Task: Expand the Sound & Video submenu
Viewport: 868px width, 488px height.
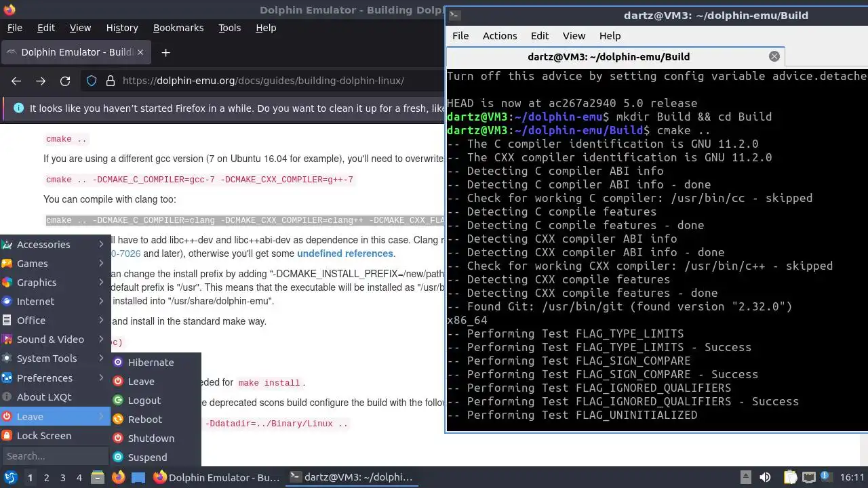Action: click(55, 340)
